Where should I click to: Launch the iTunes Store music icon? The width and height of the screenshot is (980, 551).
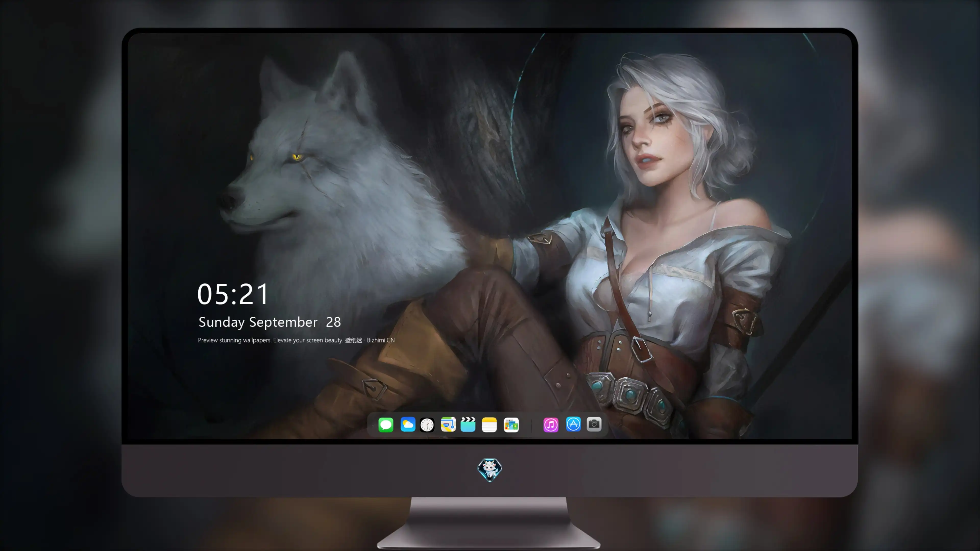coord(551,424)
